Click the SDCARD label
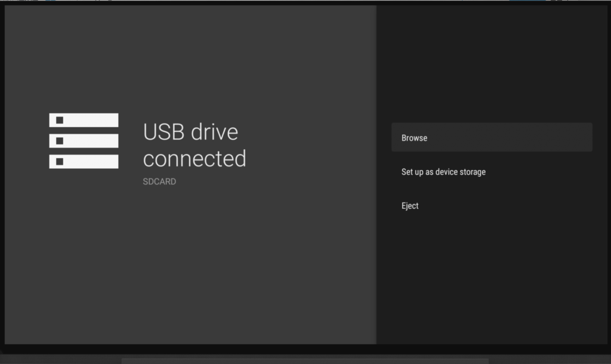 tap(159, 181)
